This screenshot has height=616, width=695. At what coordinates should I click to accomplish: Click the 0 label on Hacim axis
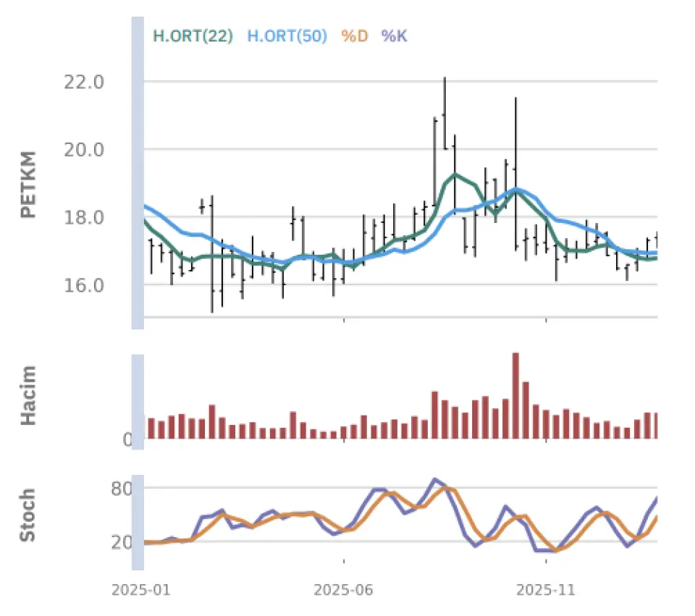(x=127, y=439)
